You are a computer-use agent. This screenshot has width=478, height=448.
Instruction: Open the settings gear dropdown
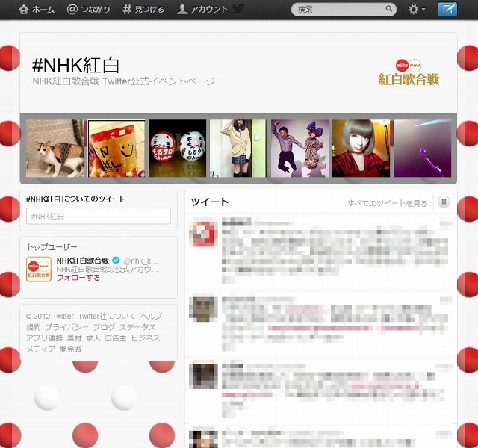pos(417,10)
